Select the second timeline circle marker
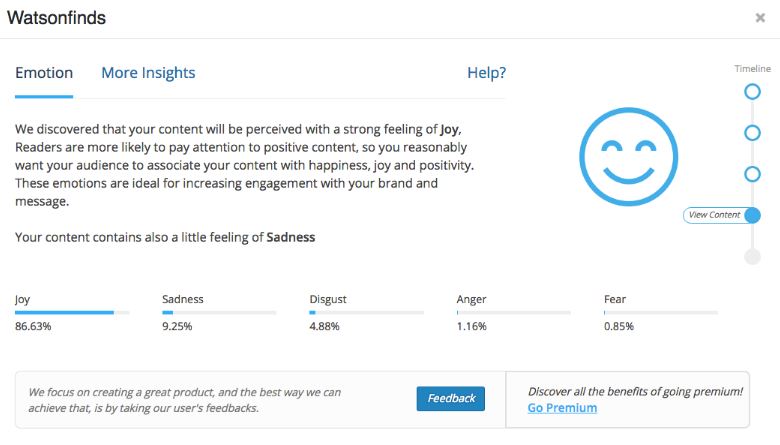 [x=752, y=133]
